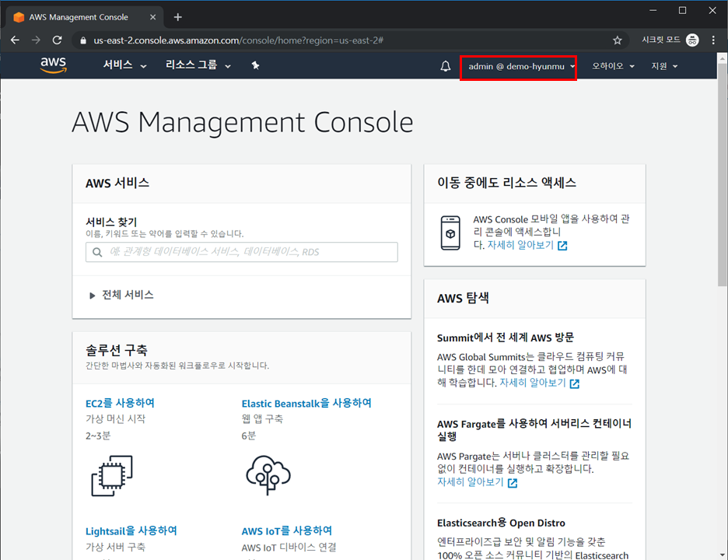This screenshot has height=560, width=728.
Task: Click the search magnifier icon in 서비스 찾기
Action: (97, 252)
